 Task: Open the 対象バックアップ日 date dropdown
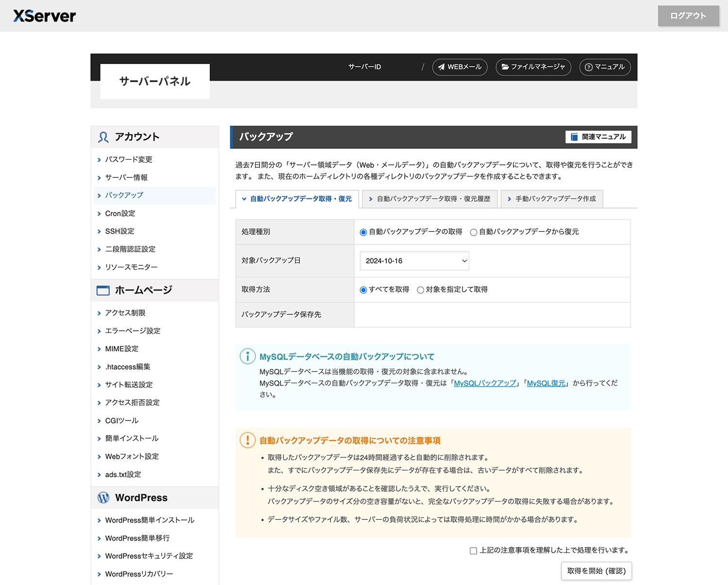click(x=414, y=261)
